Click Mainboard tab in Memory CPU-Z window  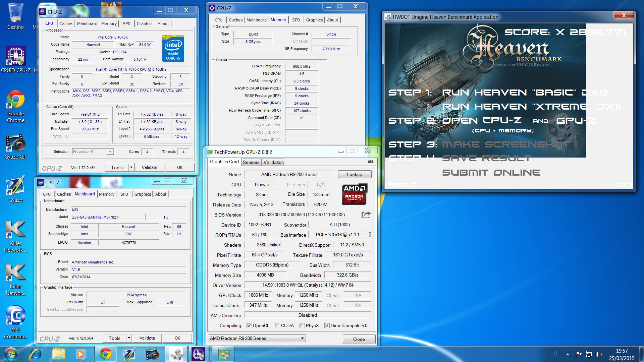pos(256,20)
